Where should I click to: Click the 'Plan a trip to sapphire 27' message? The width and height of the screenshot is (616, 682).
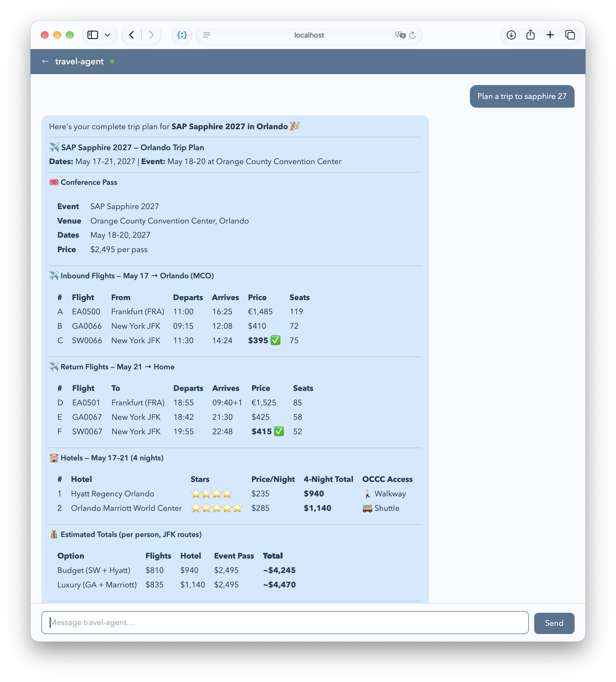pos(522,96)
